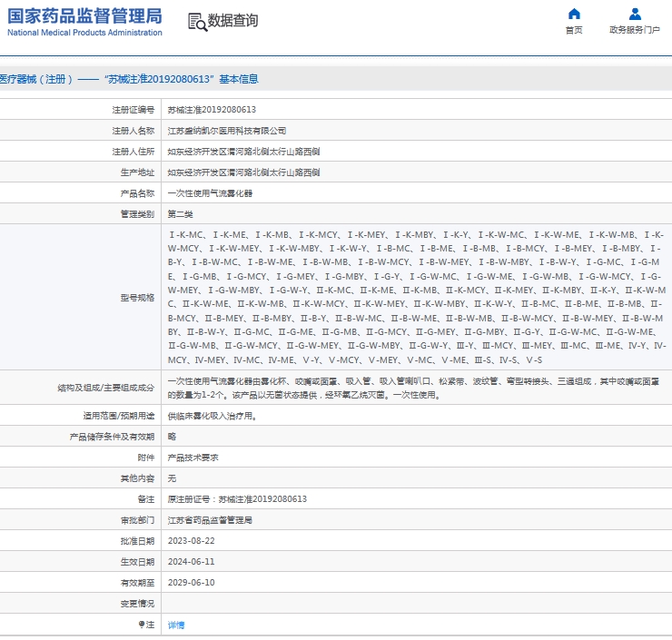Select approval date 2023-08-22
Image resolution: width=672 pixels, height=640 pixels.
191,541
